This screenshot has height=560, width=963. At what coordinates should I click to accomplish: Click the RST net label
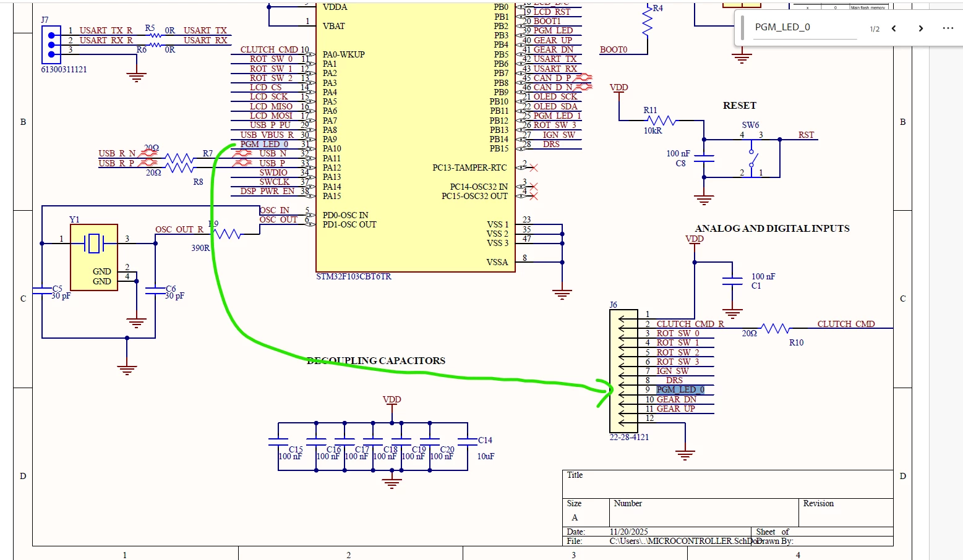[x=806, y=135]
